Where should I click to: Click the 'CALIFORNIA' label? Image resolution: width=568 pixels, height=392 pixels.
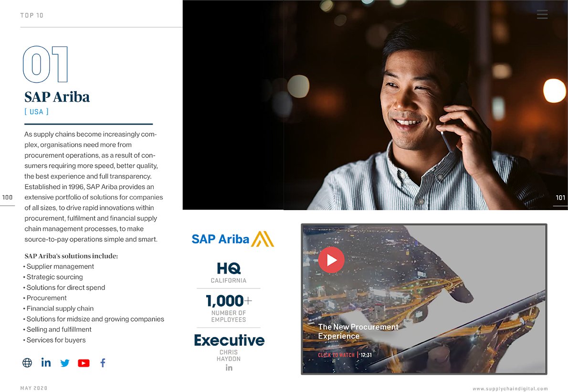pyautogui.click(x=229, y=280)
